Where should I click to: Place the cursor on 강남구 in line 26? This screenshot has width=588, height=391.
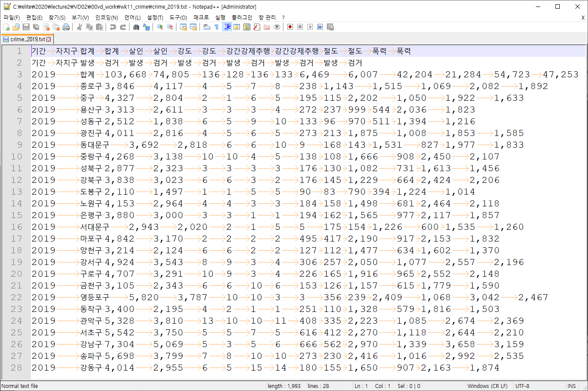click(x=91, y=344)
